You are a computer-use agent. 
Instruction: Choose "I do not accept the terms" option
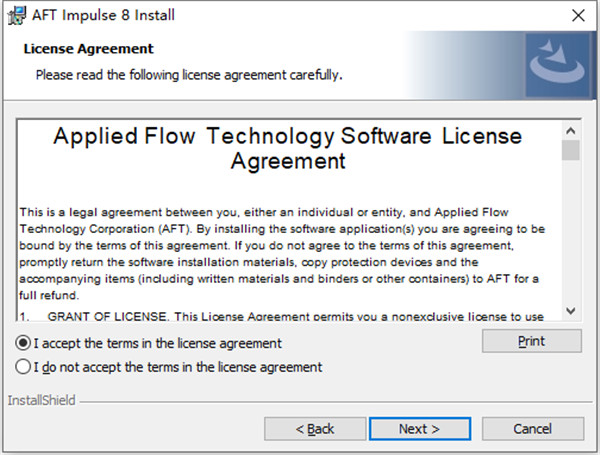click(x=24, y=367)
